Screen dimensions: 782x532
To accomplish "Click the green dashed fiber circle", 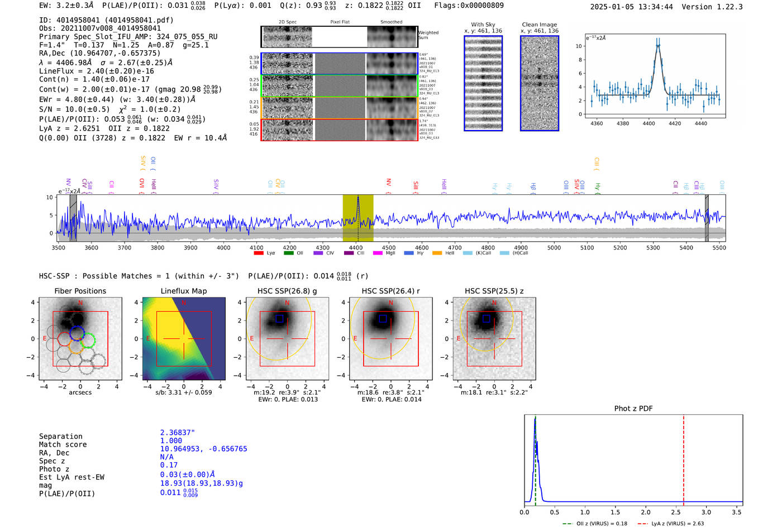I will point(88,341).
